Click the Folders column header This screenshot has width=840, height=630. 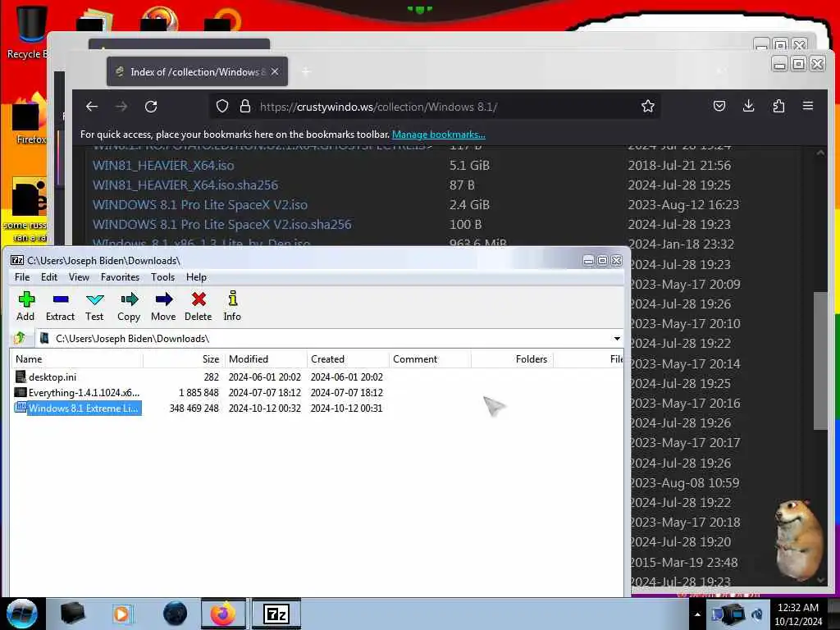tap(512, 359)
